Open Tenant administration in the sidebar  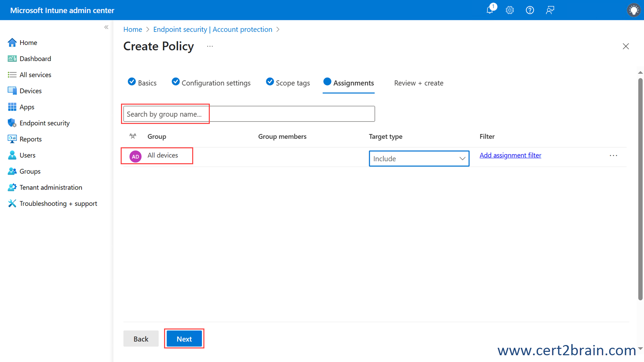pos(51,187)
